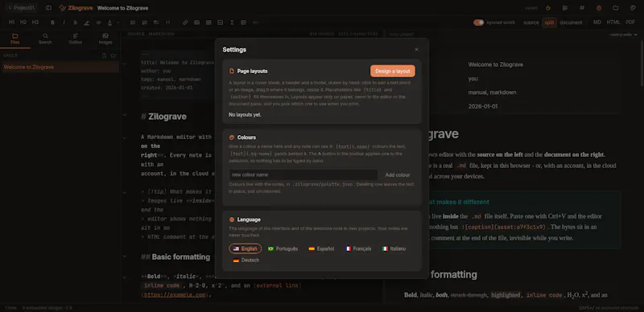Open the Images sidebar tab
The height and width of the screenshot is (312, 644).
[x=105, y=39]
